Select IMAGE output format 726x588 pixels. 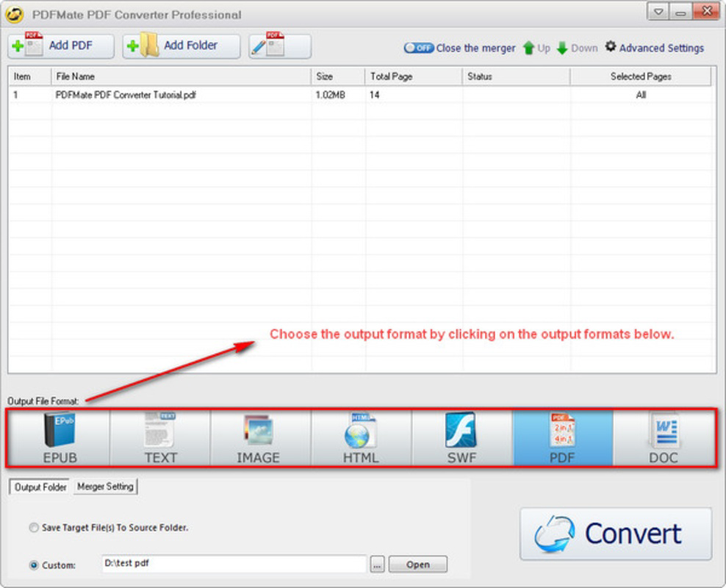(261, 438)
